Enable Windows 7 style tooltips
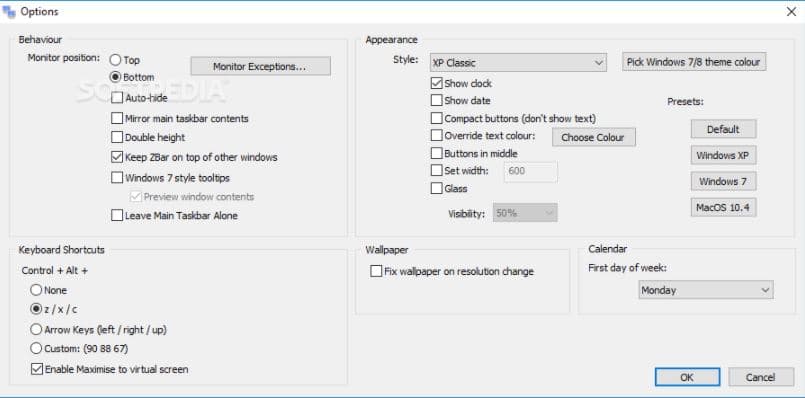Screen dimensions: 805x398 point(117,178)
